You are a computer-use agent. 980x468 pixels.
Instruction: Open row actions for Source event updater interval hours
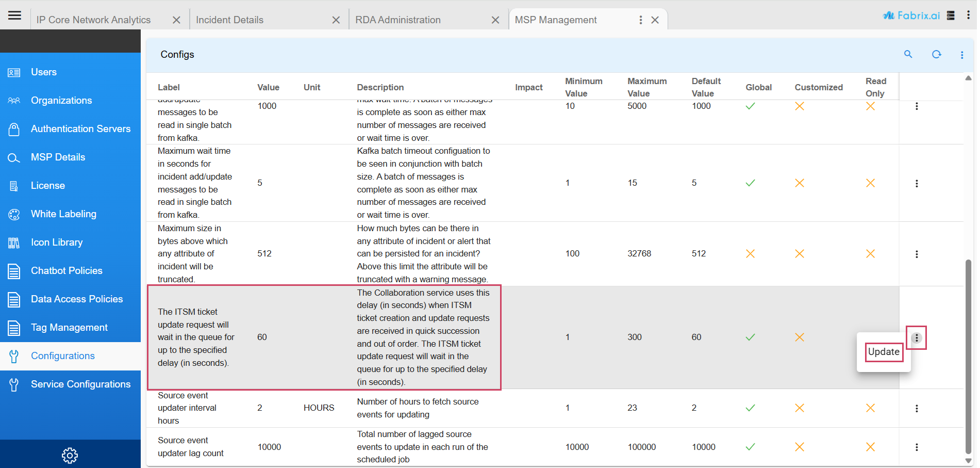click(916, 408)
